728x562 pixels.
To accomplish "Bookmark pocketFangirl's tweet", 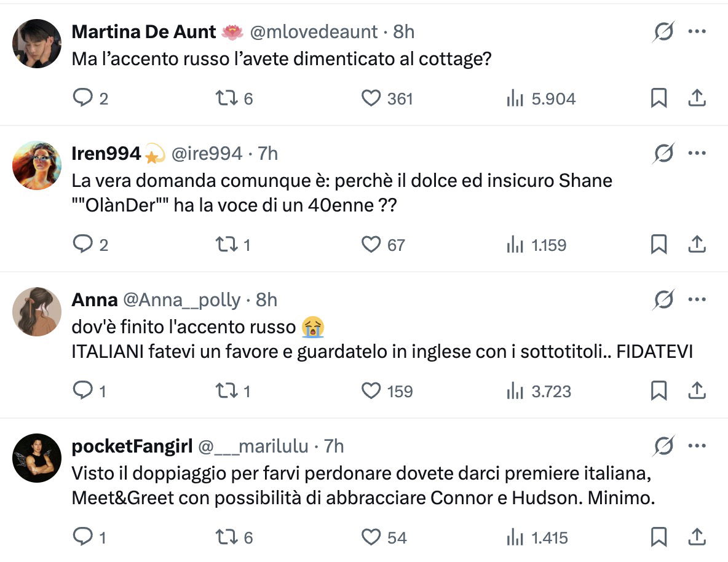I will [659, 537].
